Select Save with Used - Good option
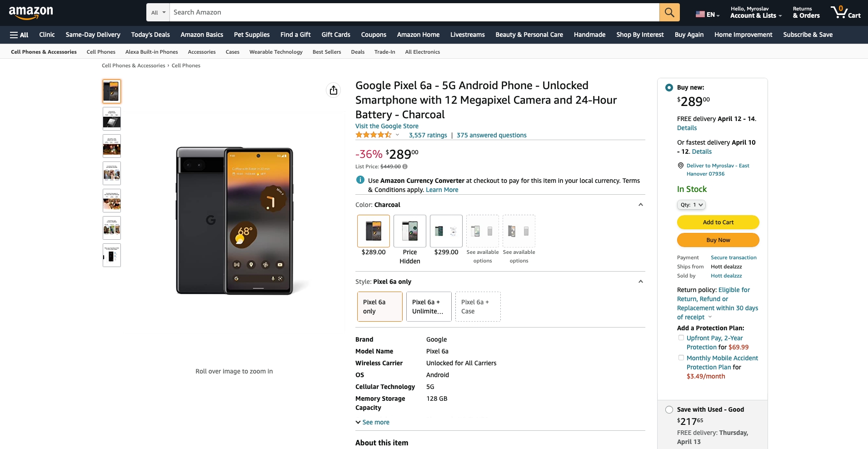This screenshot has width=868, height=449. point(669,409)
